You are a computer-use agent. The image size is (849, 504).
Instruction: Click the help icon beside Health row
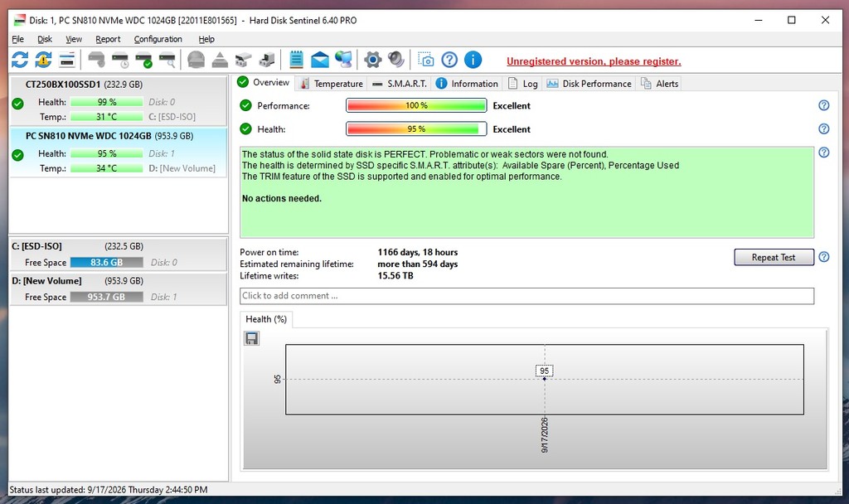[x=823, y=128]
